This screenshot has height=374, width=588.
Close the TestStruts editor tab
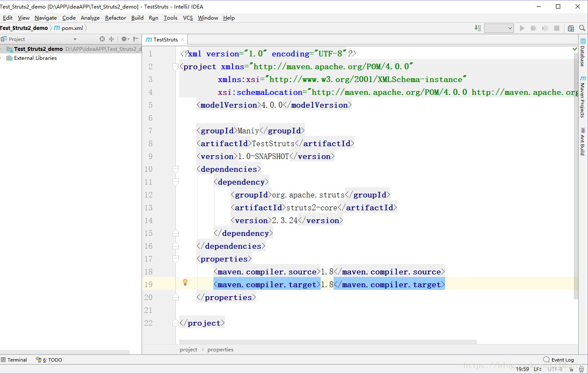(183, 39)
